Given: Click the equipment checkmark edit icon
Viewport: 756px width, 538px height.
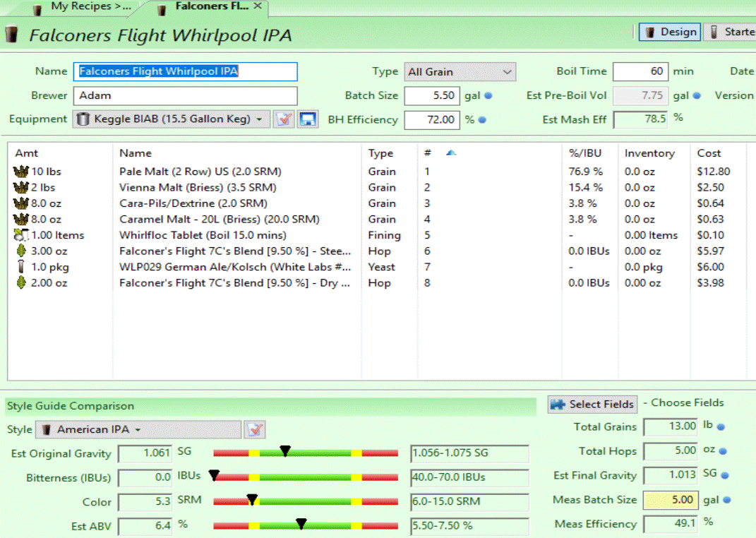Looking at the screenshot, I should click(x=284, y=119).
